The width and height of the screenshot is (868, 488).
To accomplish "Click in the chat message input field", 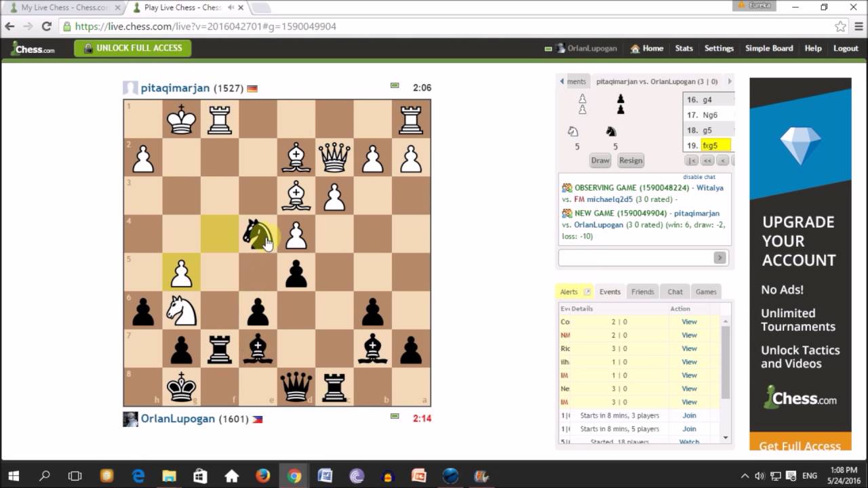I will point(635,258).
